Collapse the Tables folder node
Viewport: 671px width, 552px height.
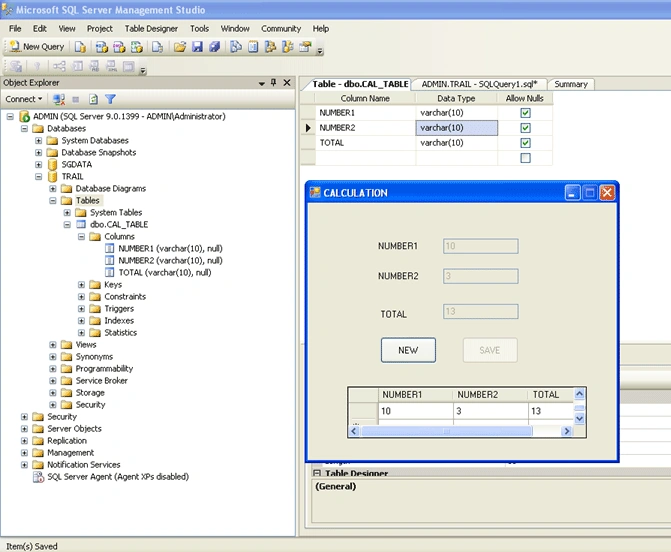pos(53,200)
